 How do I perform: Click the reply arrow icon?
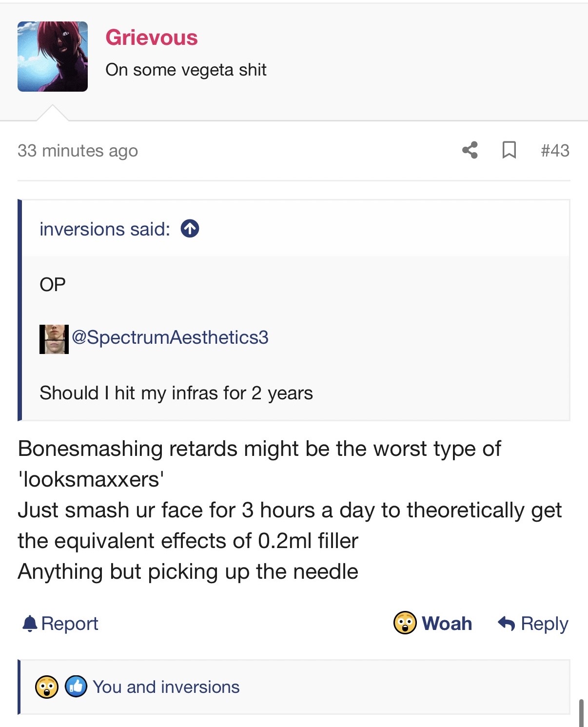click(x=507, y=623)
